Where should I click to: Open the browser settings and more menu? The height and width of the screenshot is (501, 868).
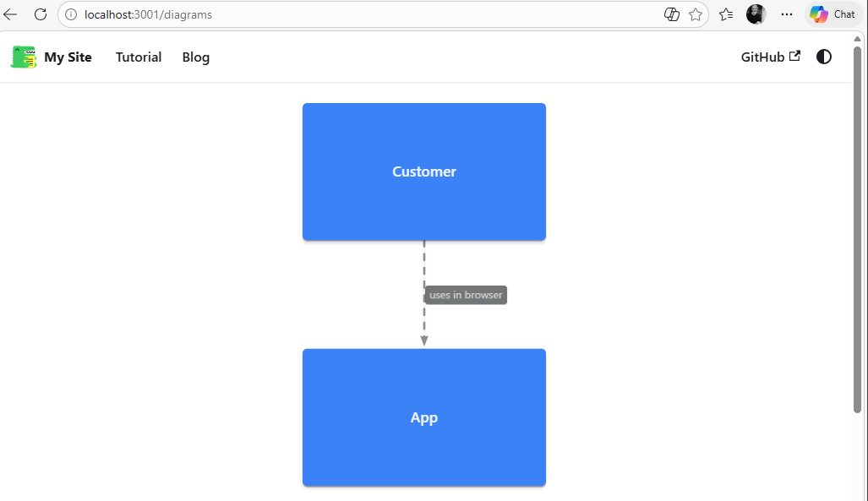coord(787,14)
